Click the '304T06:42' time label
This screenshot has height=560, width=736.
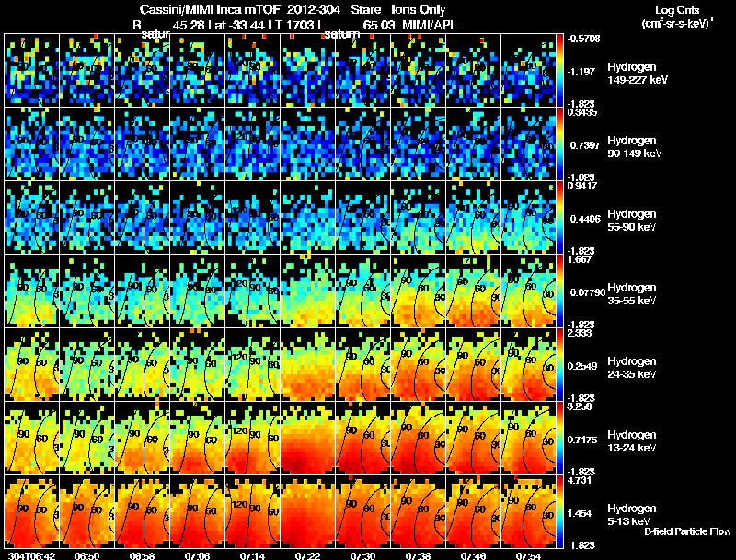32,555
